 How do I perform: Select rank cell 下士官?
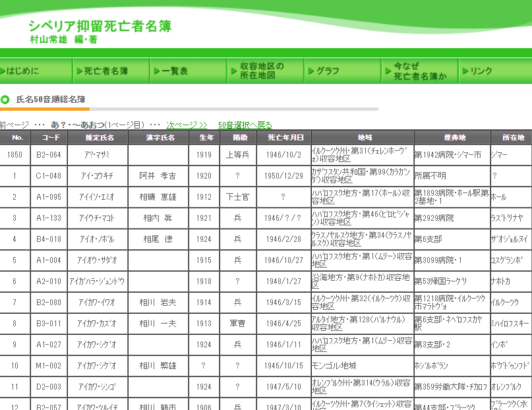pyautogui.click(x=238, y=197)
